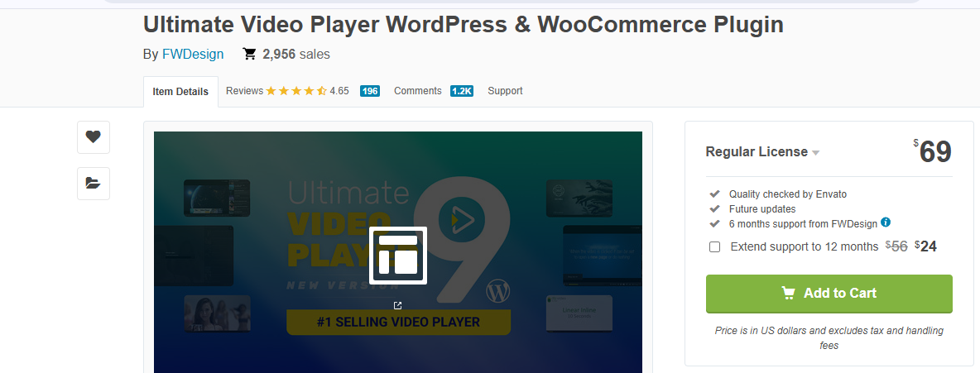Open the live preview layout icon

(397, 256)
